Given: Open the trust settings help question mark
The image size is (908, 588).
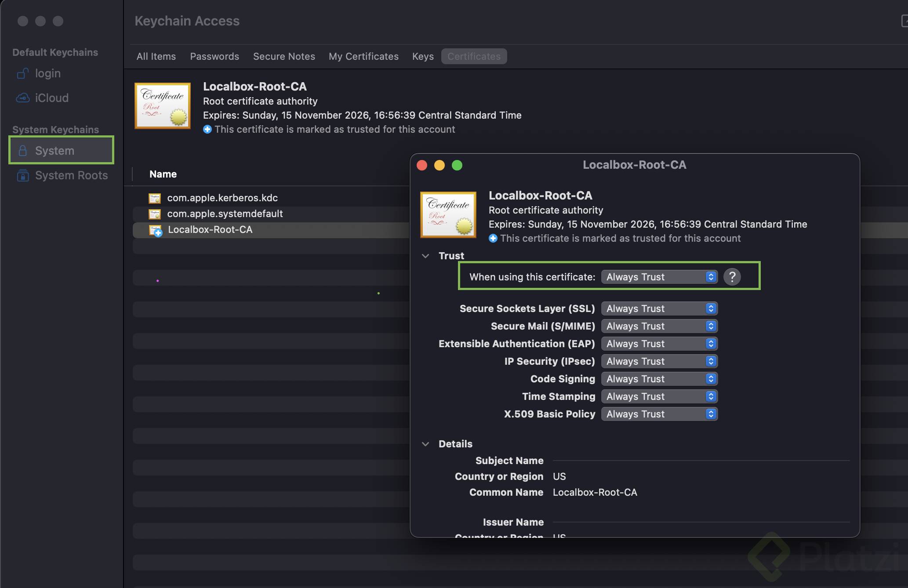Looking at the screenshot, I should point(732,277).
